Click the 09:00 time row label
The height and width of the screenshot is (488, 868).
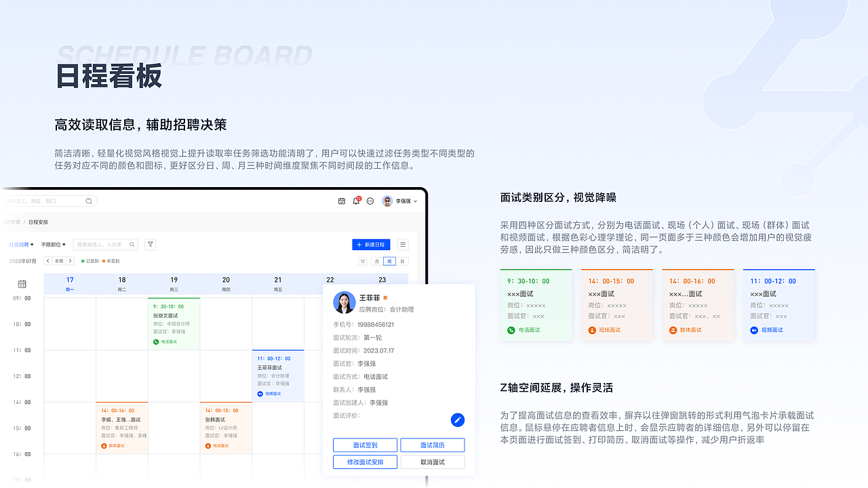(x=22, y=298)
